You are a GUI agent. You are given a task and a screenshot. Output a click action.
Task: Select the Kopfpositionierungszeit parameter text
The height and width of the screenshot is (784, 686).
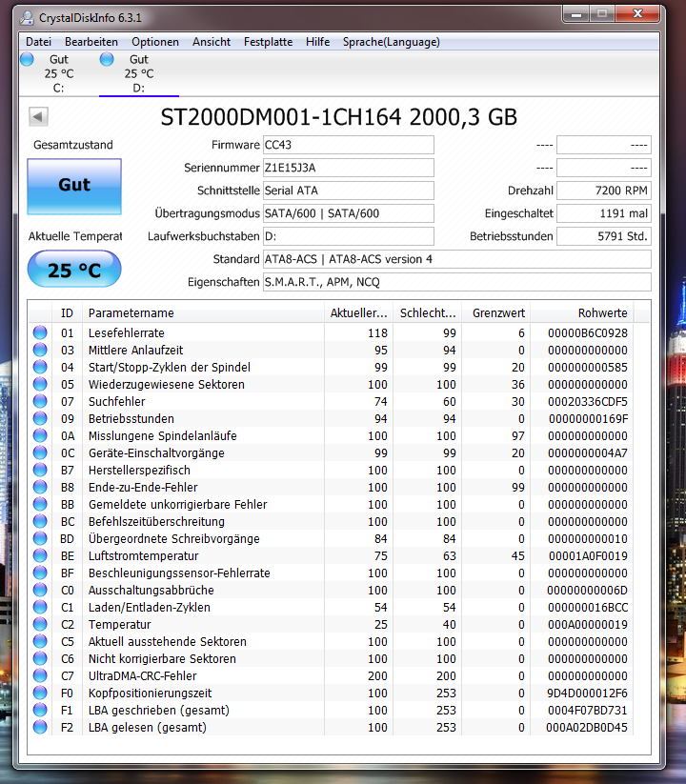(x=150, y=693)
